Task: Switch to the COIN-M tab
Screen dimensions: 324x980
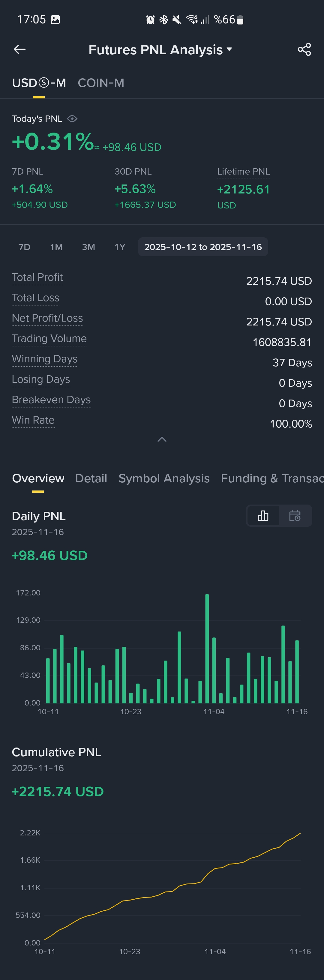Action: (101, 83)
